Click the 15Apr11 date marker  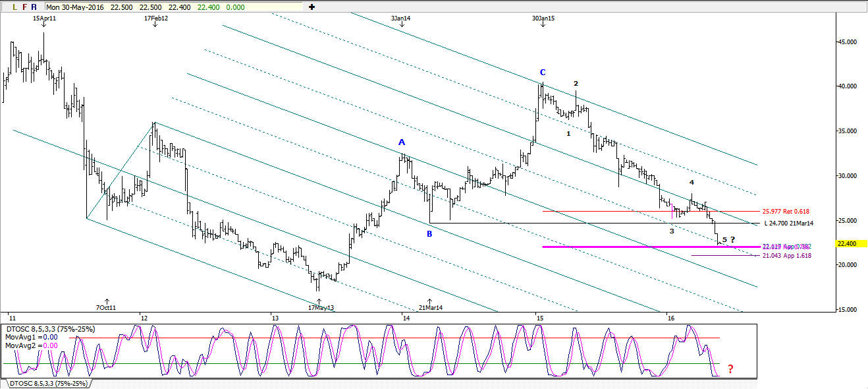point(44,18)
